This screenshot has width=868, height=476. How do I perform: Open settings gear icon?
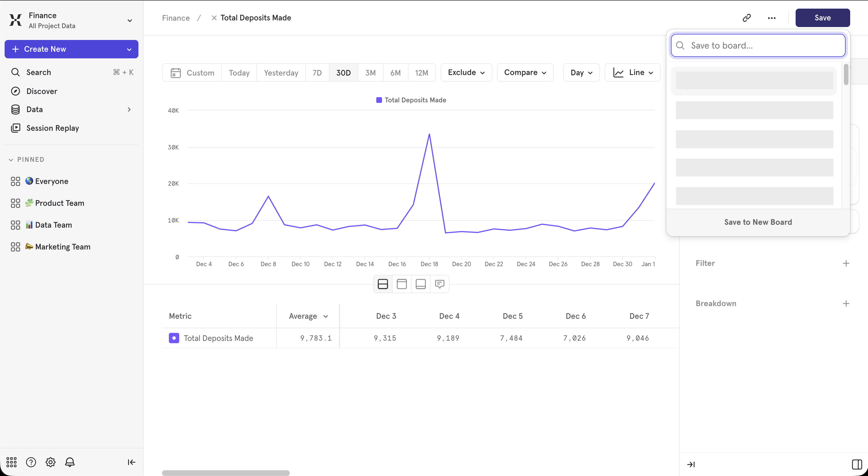51,462
